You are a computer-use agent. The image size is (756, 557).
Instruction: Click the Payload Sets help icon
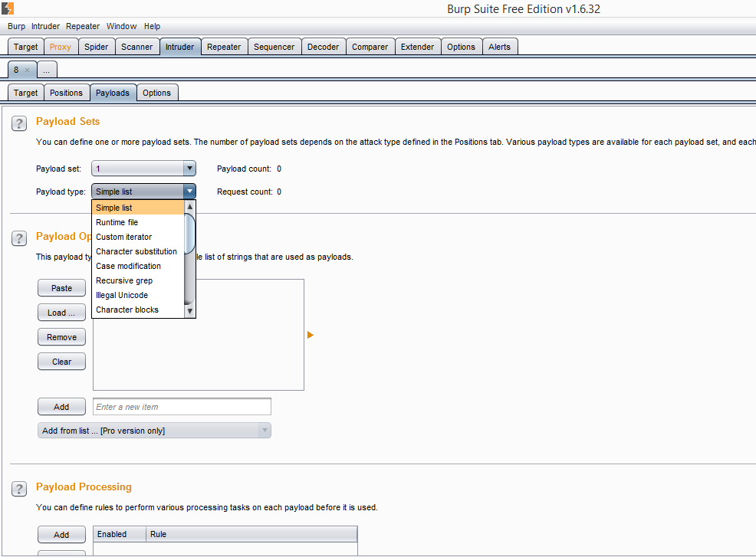pos(19,123)
